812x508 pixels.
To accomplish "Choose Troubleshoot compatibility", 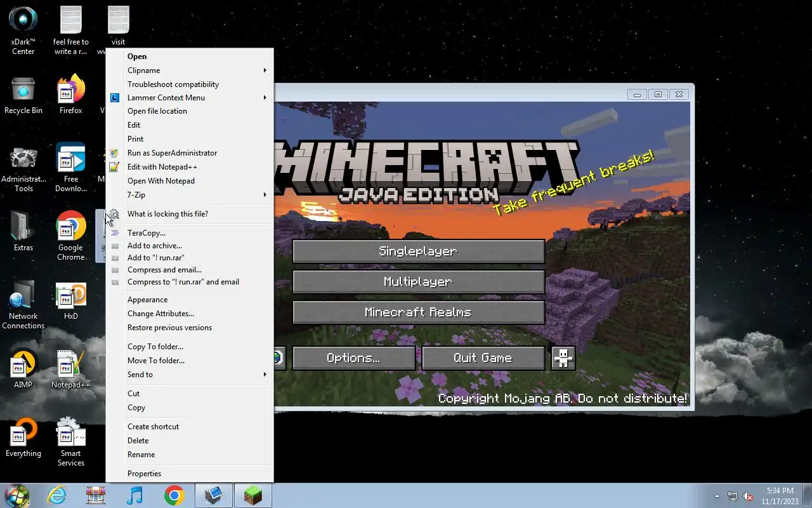I will [190, 84].
